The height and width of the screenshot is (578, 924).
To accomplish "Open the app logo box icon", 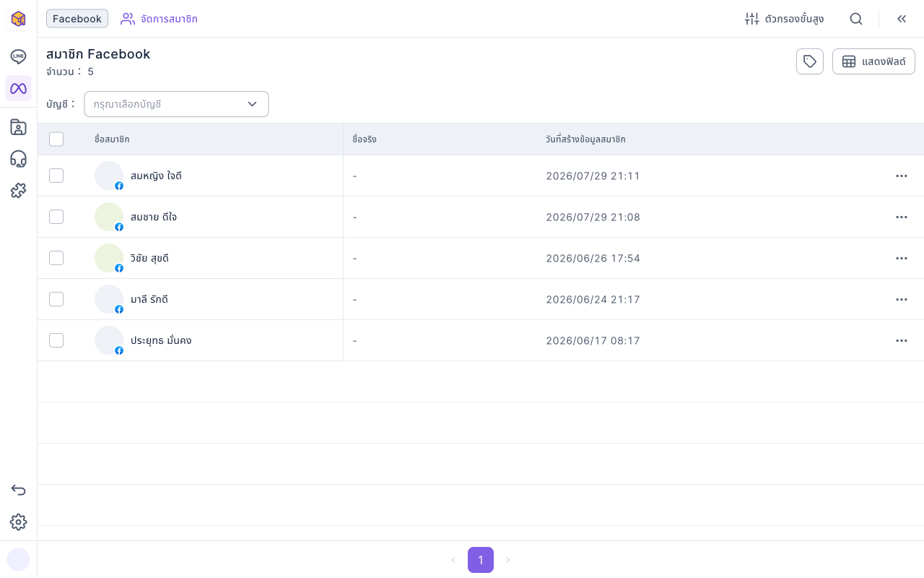I will tap(19, 19).
